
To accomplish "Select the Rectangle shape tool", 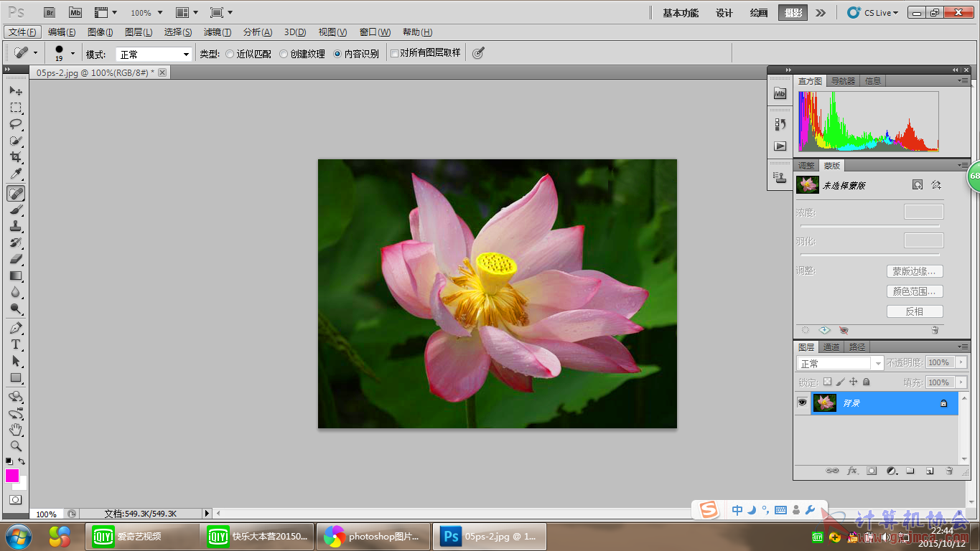I will [16, 377].
